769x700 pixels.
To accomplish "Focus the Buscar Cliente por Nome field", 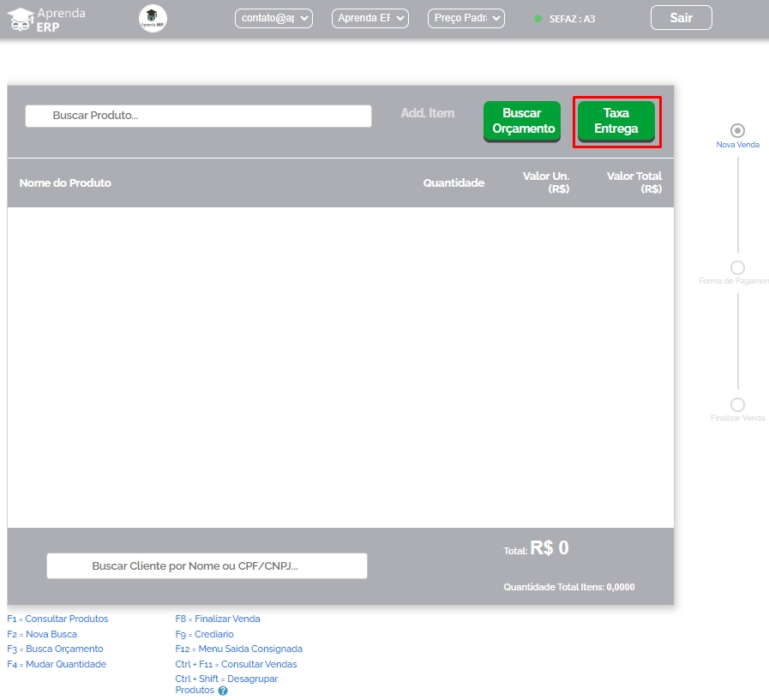I will click(x=207, y=566).
